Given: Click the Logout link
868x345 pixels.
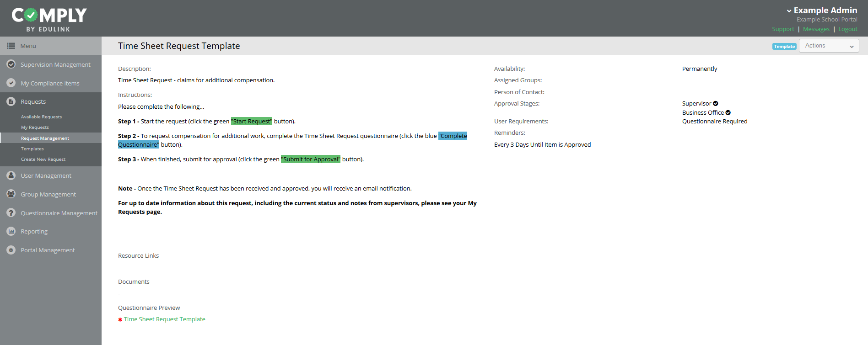Looking at the screenshot, I should pyautogui.click(x=848, y=29).
